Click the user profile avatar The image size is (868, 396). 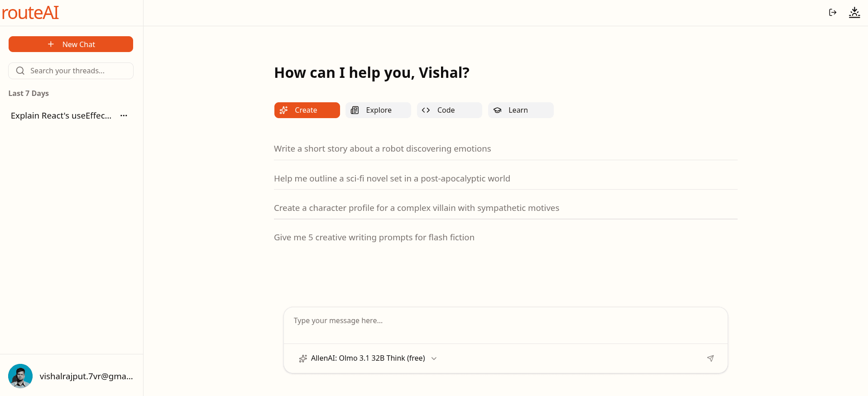tap(20, 376)
